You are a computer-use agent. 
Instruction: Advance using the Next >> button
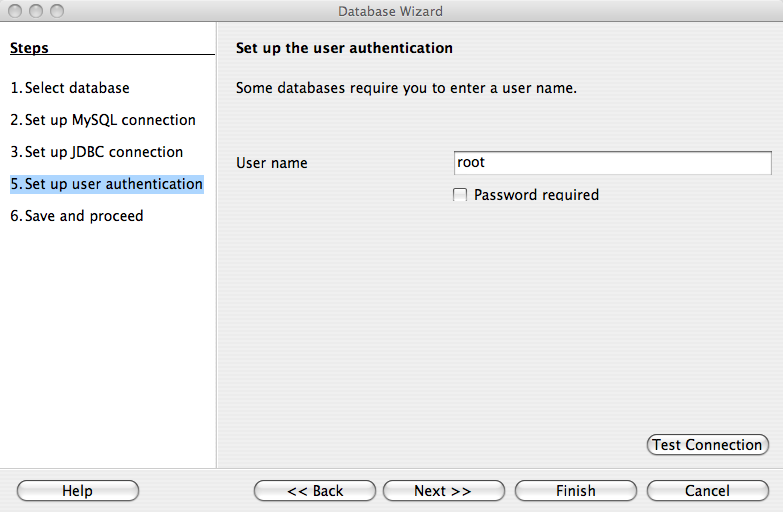(x=443, y=491)
